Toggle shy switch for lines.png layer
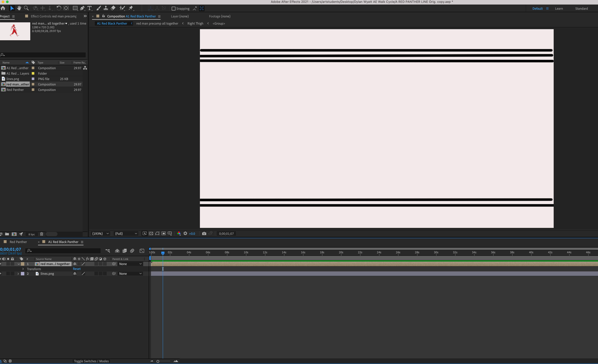This screenshot has height=364, width=598. (x=75, y=274)
